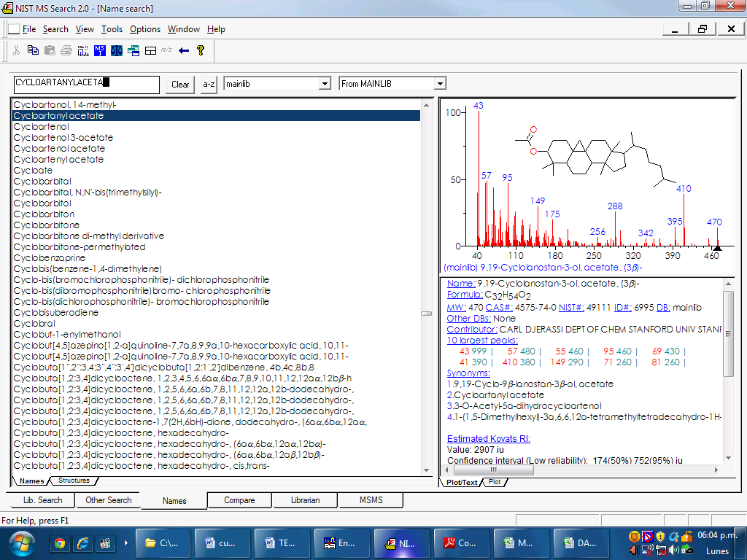Open the blue MS I interpreter icon

tap(99, 50)
